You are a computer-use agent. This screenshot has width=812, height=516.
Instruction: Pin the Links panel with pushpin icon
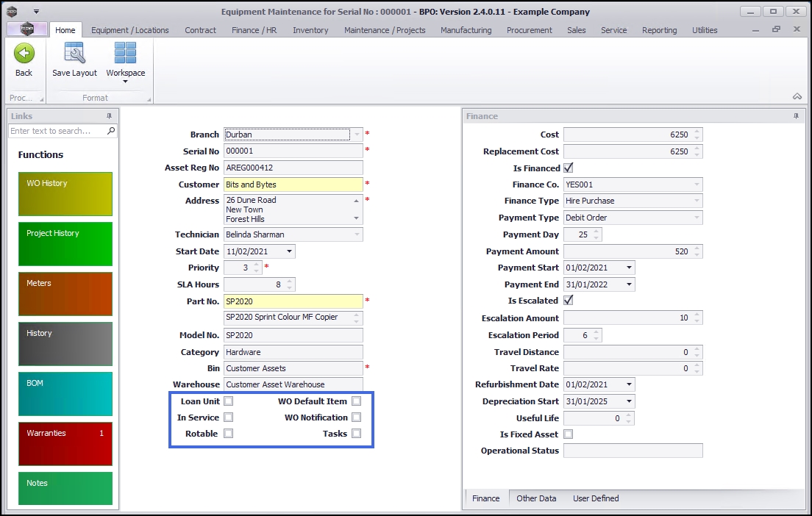[x=110, y=116]
